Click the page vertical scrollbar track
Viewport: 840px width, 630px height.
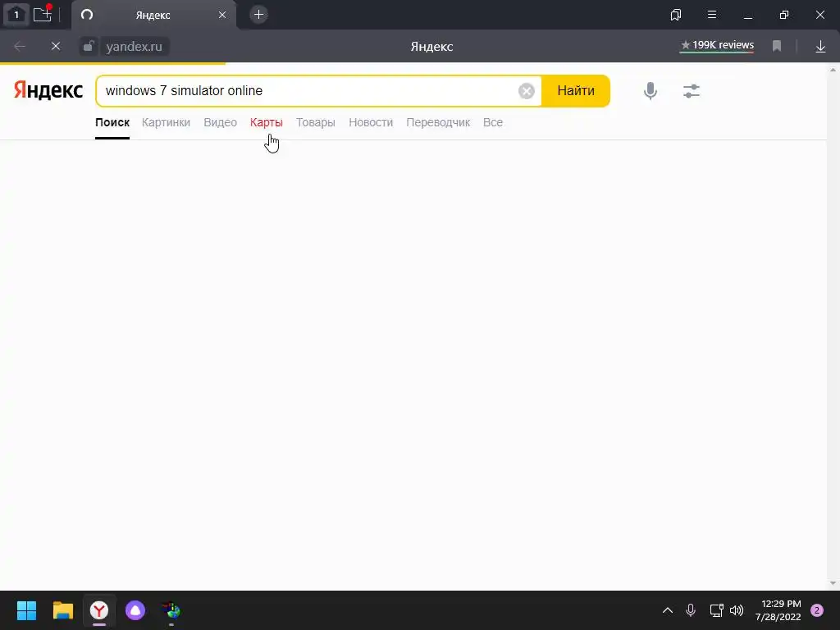click(833, 326)
